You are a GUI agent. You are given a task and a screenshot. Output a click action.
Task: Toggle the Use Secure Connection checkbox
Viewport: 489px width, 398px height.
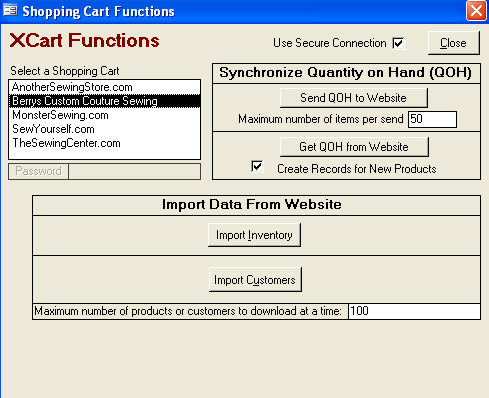pos(398,43)
